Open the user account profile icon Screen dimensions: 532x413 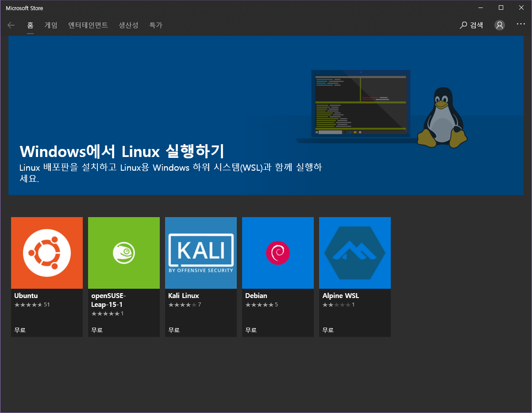coord(500,25)
